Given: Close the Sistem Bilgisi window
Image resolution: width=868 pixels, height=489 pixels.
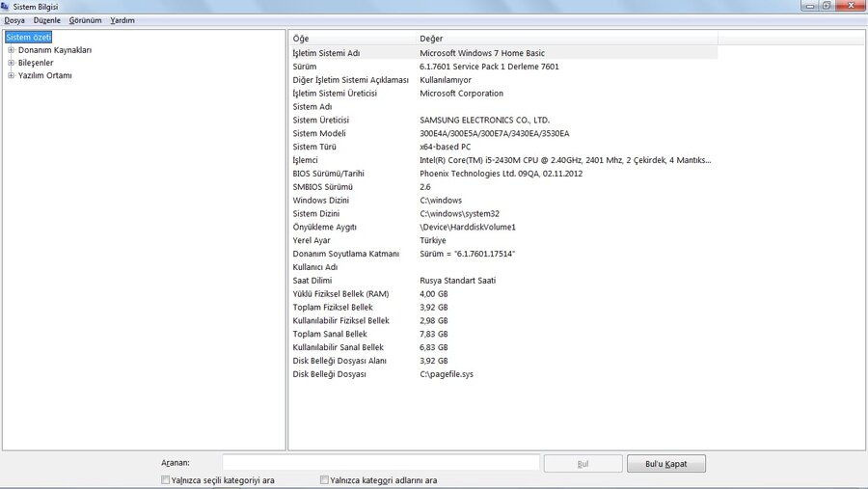Looking at the screenshot, I should [851, 6].
